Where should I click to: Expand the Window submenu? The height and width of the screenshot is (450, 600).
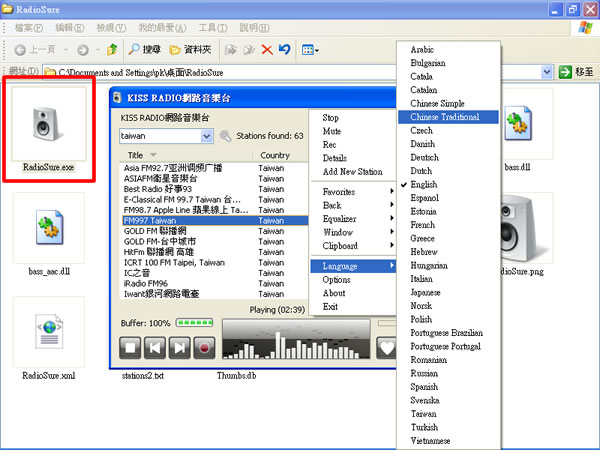pyautogui.click(x=353, y=232)
